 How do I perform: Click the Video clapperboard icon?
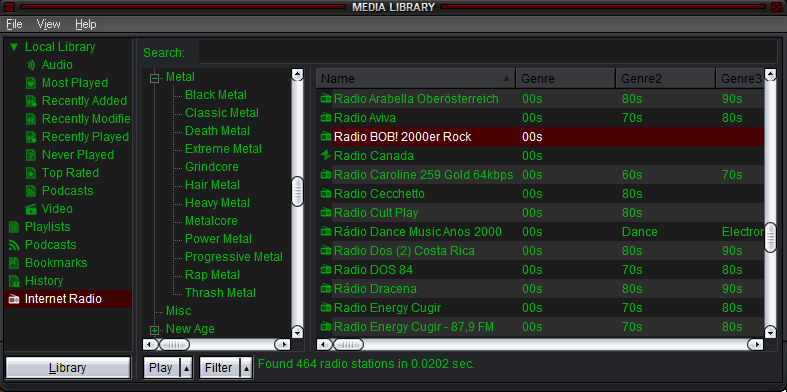(31, 209)
